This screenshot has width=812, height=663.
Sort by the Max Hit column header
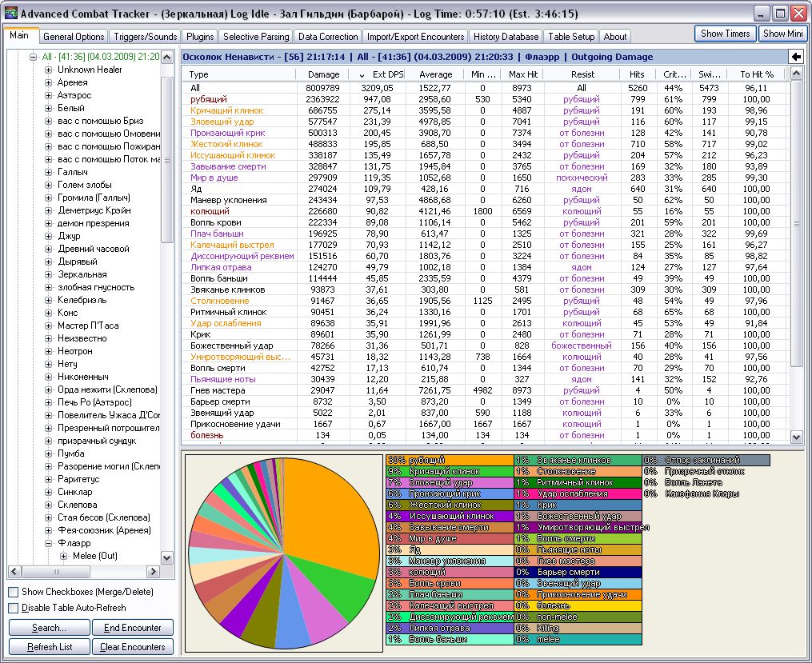tap(522, 74)
